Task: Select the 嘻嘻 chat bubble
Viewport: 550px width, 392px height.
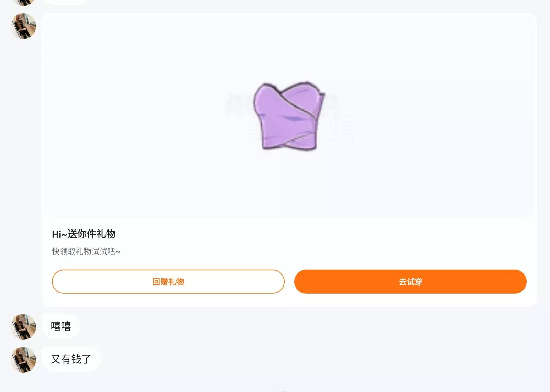Action: 61,326
